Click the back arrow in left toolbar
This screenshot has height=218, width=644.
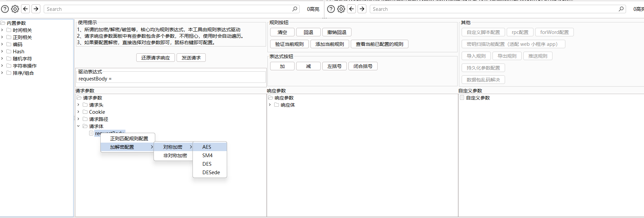[25, 9]
